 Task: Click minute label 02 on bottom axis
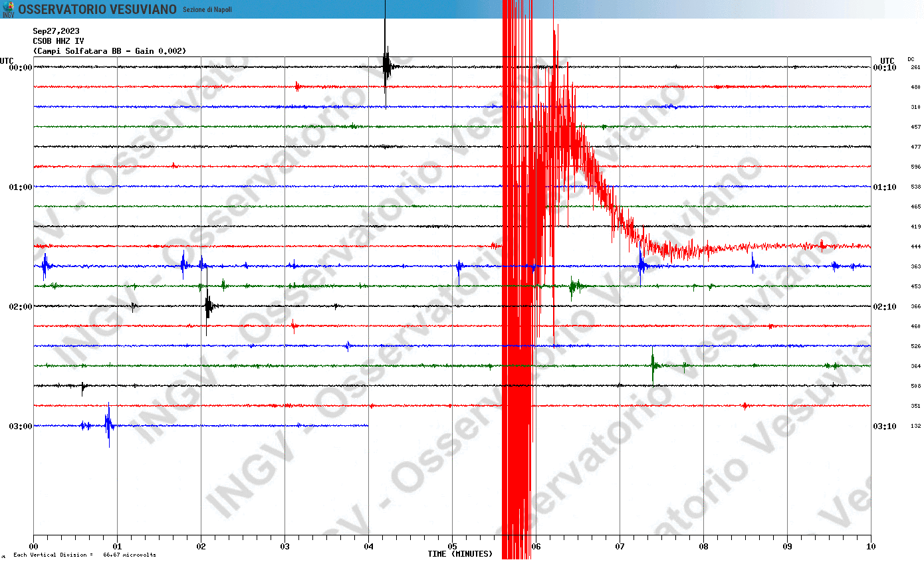pos(201,547)
